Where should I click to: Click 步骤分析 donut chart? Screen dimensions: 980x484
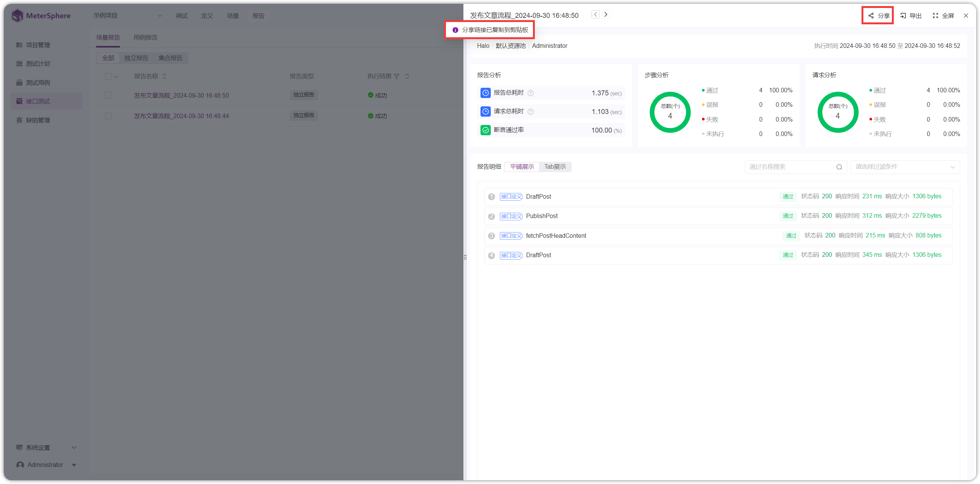point(670,112)
